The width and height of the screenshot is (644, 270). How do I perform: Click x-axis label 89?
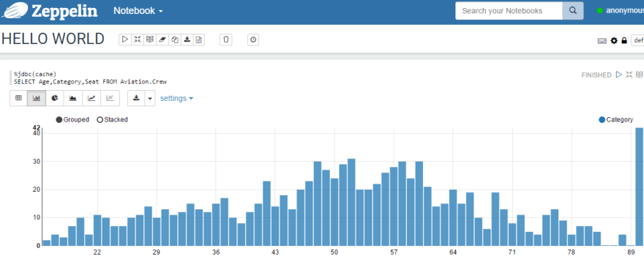pyautogui.click(x=632, y=252)
